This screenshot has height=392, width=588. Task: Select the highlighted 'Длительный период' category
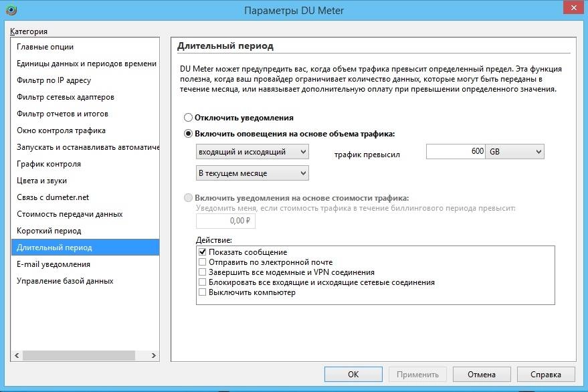coord(86,248)
